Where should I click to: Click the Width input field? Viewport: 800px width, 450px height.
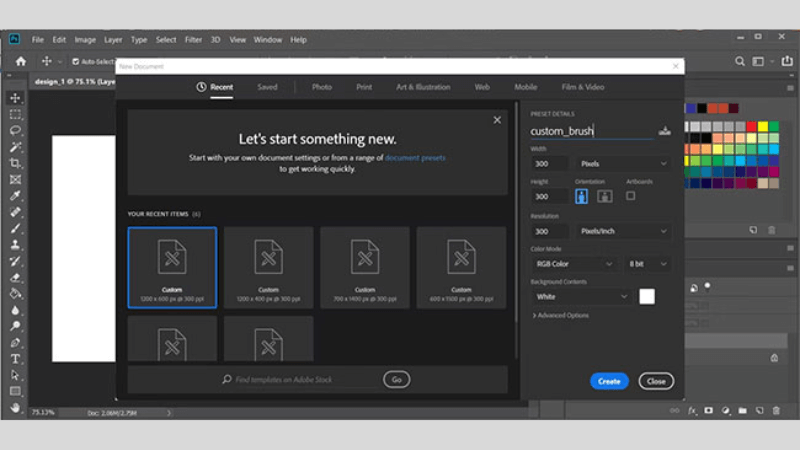[x=549, y=164]
